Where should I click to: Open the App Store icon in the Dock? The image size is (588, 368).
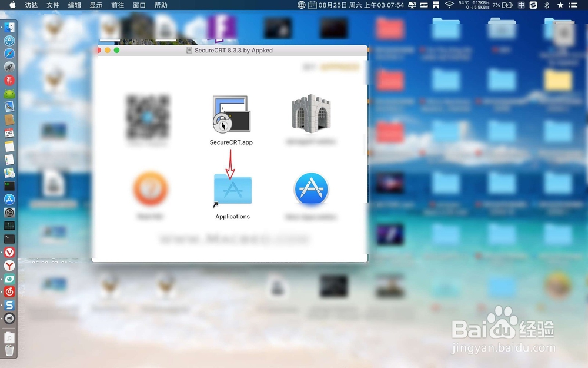(x=9, y=200)
